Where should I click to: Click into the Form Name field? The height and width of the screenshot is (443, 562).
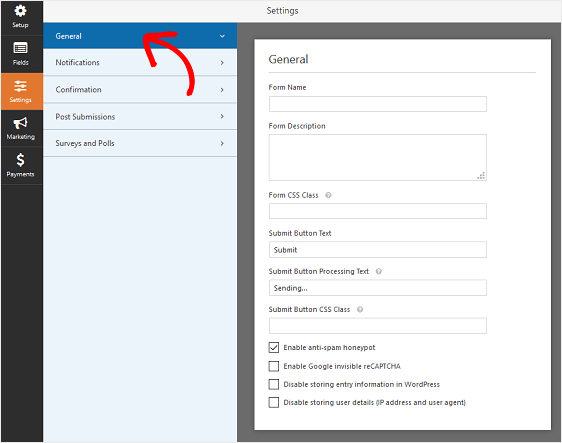[x=378, y=104]
